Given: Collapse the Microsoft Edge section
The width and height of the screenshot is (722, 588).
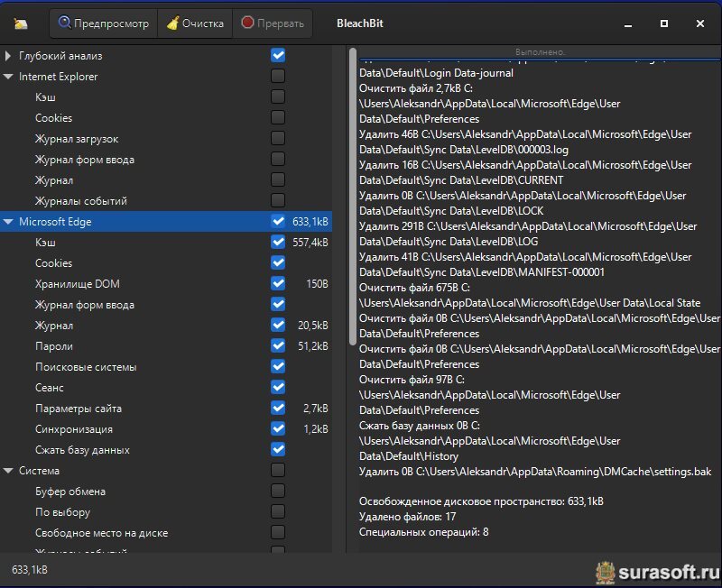Looking at the screenshot, I should click(8, 222).
